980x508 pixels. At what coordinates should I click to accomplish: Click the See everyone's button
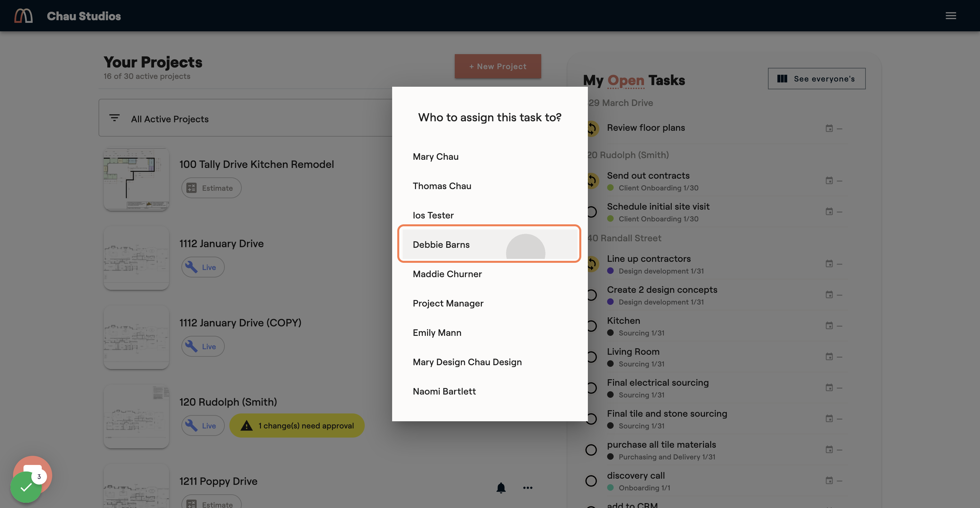(x=817, y=79)
